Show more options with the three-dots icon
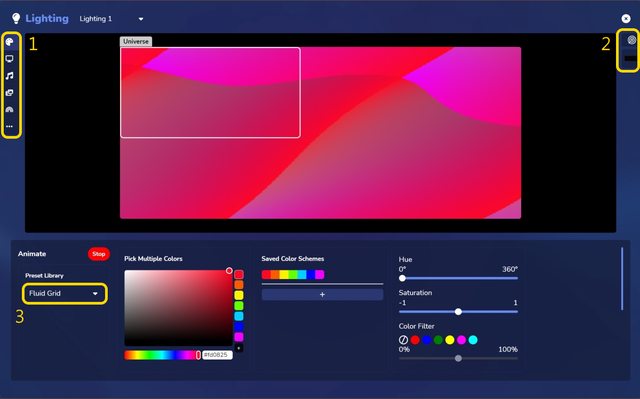This screenshot has width=640, height=399. [9, 126]
